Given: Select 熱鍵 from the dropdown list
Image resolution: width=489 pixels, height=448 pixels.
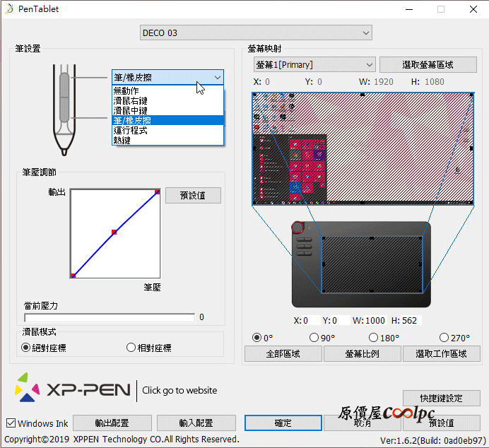Looking at the screenshot, I should click(x=167, y=141).
